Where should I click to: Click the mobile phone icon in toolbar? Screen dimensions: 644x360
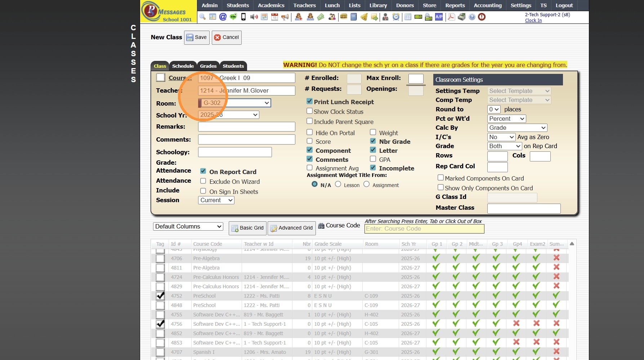point(243,17)
